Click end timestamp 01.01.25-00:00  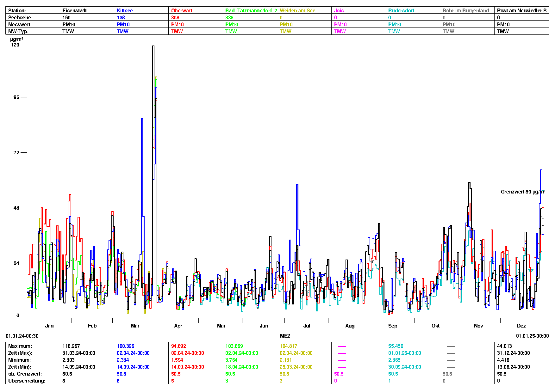point(533,336)
